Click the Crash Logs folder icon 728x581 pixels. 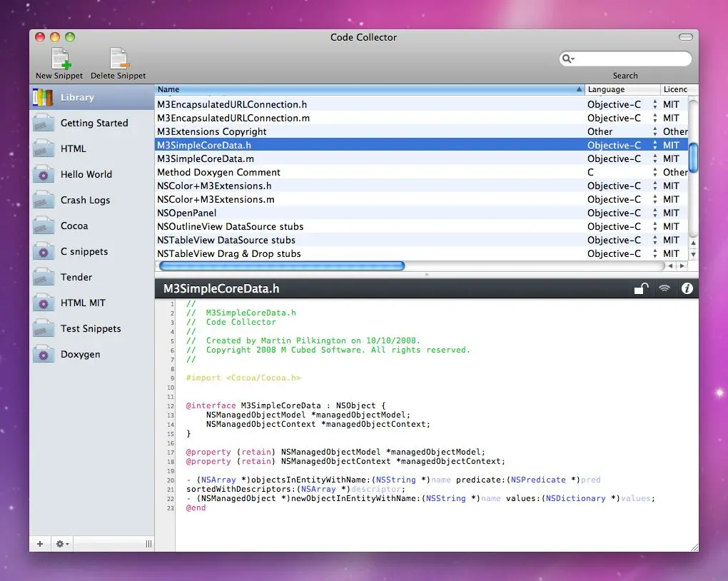(43, 200)
